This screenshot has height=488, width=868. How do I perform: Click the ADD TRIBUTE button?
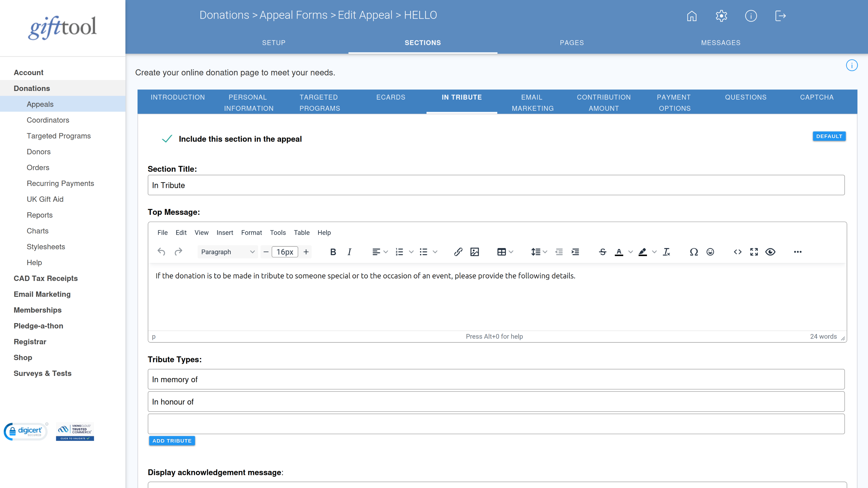[172, 441]
